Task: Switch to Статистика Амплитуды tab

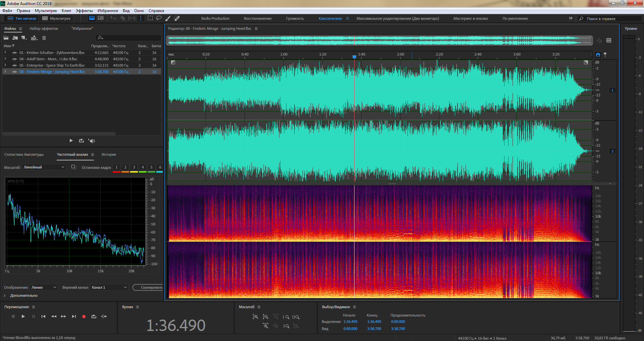Action: (24, 154)
